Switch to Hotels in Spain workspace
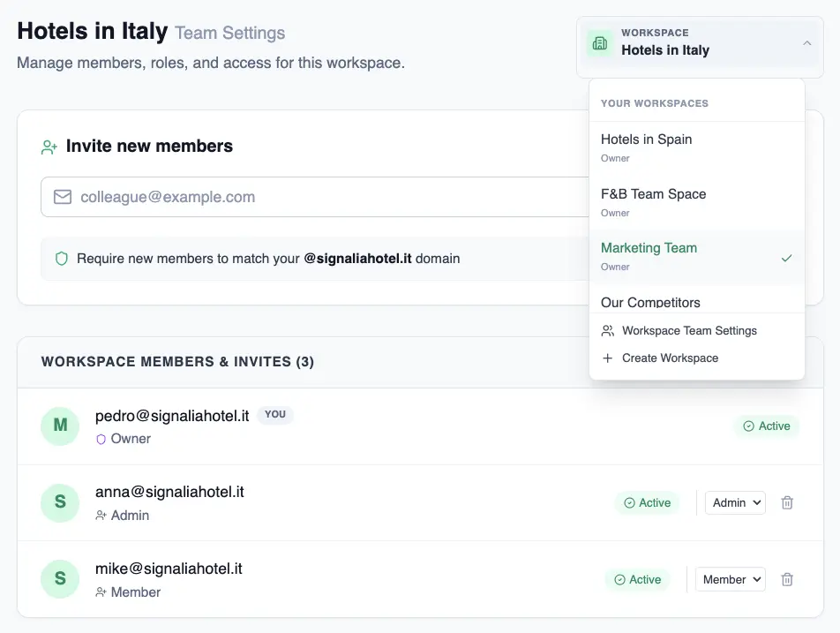Viewport: 840px width, 633px height. click(696, 147)
